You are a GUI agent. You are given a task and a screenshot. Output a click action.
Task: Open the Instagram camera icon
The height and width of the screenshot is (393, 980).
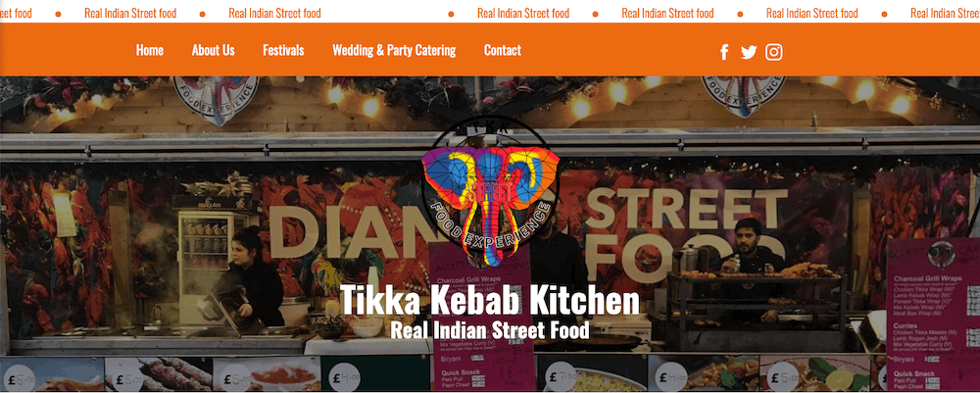coord(774,52)
